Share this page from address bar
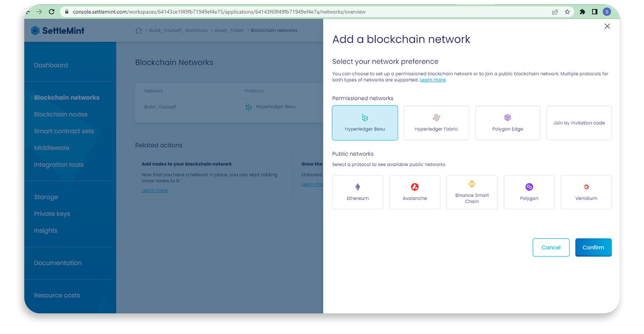644x334 pixels. [555, 12]
